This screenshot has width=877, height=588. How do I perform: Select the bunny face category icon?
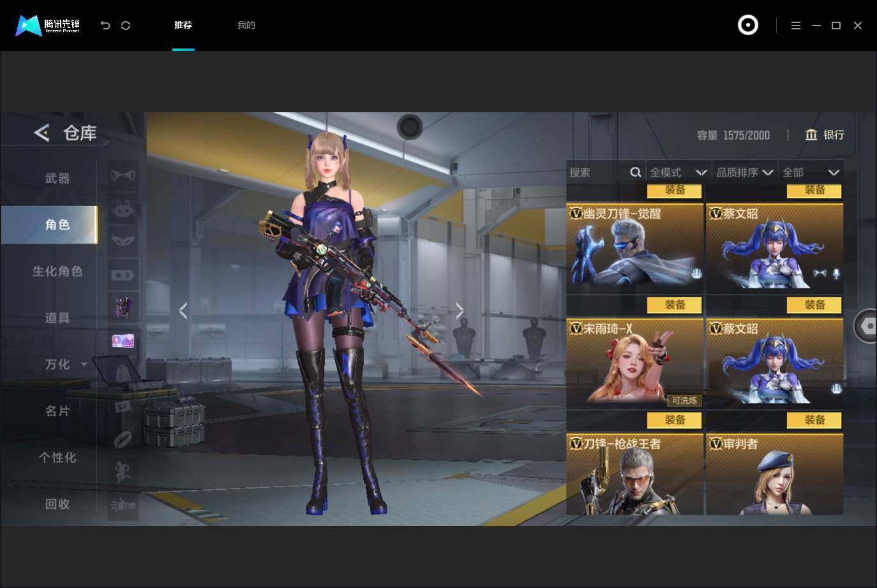123,208
